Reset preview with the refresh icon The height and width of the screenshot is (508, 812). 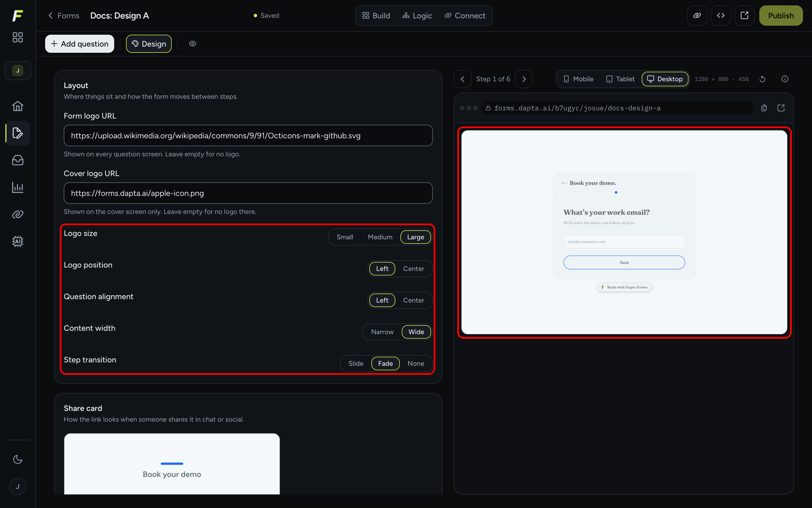pos(762,79)
